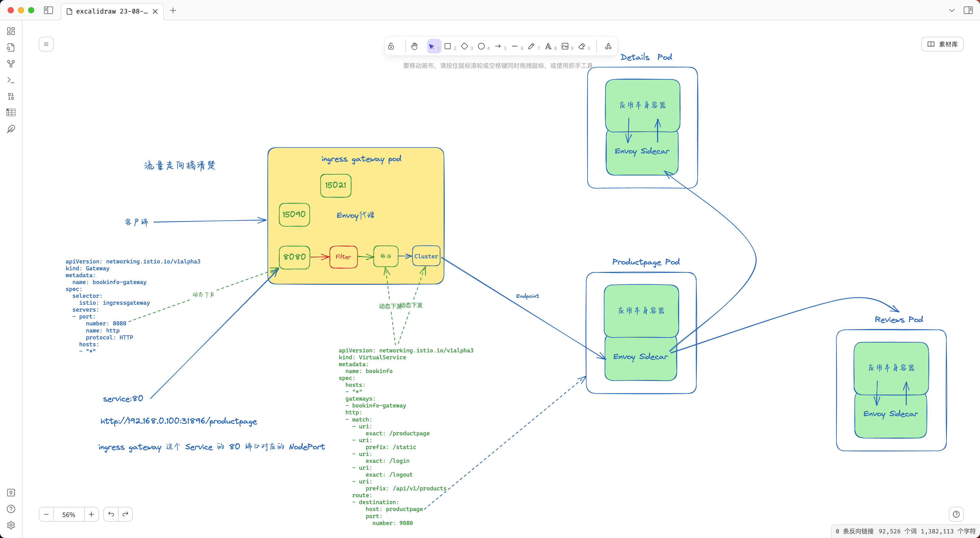Select the Diamond shape tool
This screenshot has width=980, height=538.
[x=464, y=46]
